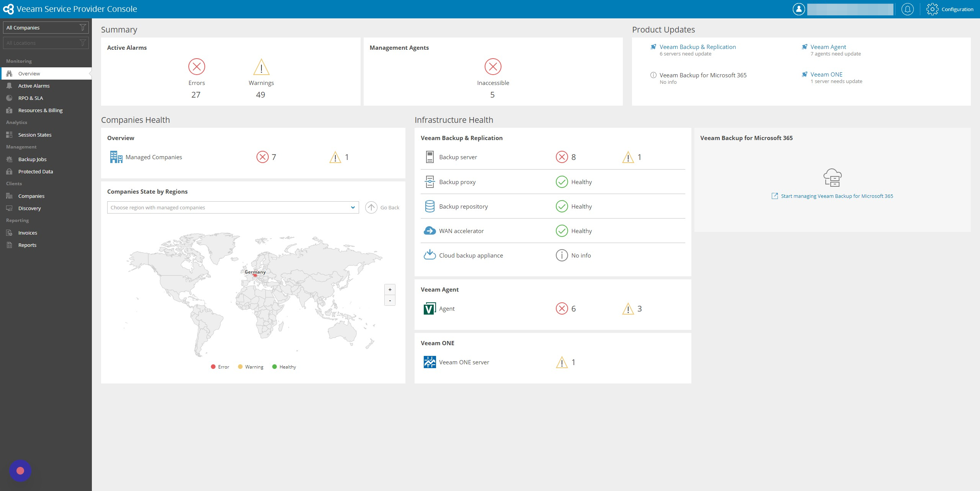Open the user account profile icon
The width and height of the screenshot is (980, 491).
tap(799, 9)
